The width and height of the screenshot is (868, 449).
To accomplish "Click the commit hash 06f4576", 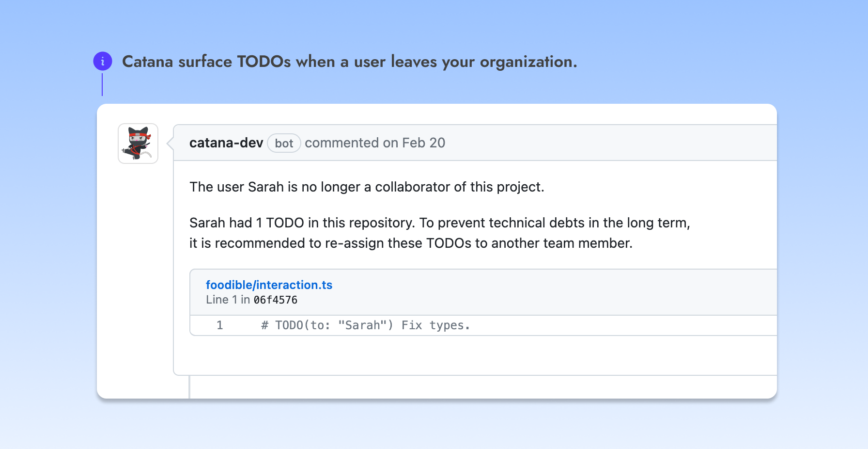I will click(276, 300).
